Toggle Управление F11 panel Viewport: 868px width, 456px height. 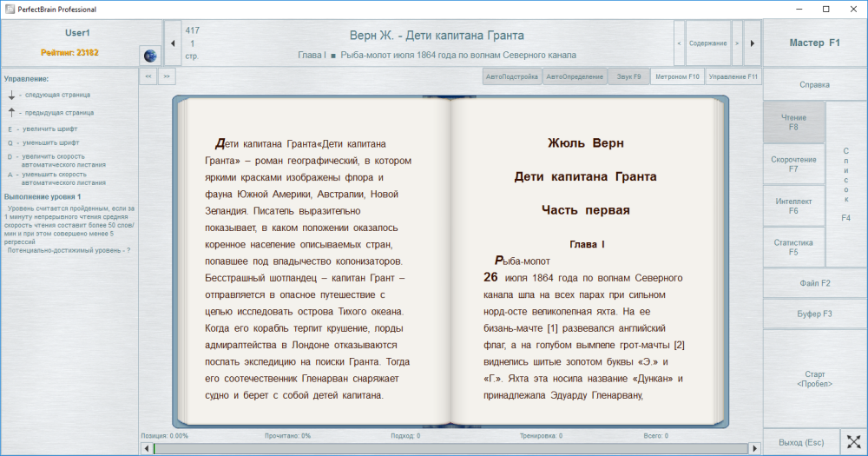click(733, 77)
